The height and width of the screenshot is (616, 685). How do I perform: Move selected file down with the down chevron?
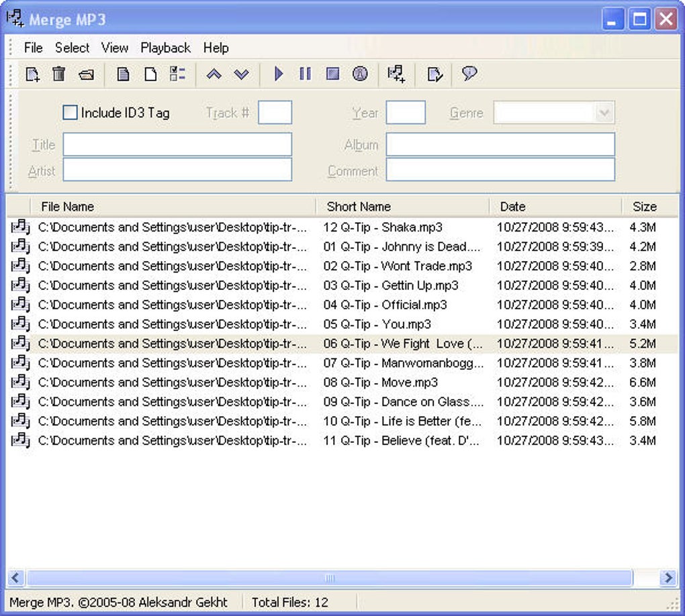click(241, 74)
